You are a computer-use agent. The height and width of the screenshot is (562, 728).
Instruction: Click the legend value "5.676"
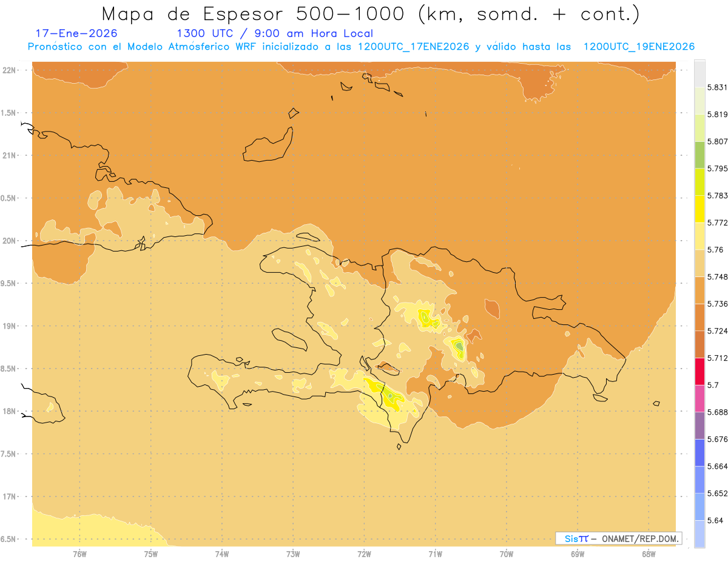pyautogui.click(x=717, y=439)
